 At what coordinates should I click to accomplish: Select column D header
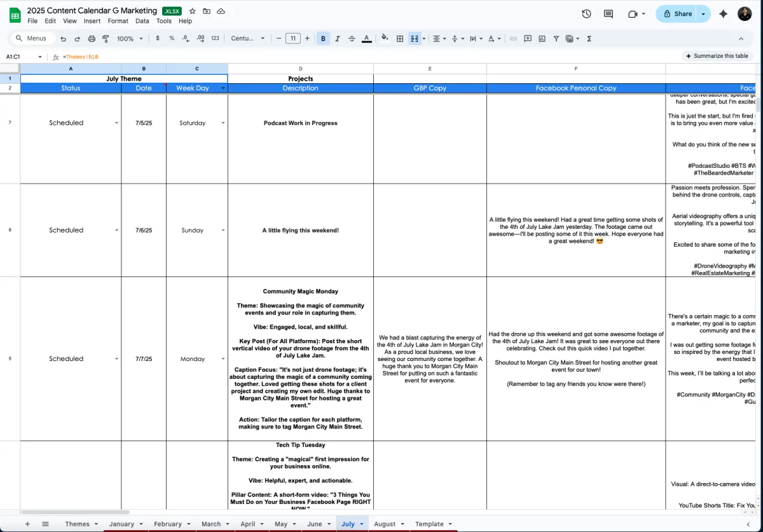[x=300, y=69]
